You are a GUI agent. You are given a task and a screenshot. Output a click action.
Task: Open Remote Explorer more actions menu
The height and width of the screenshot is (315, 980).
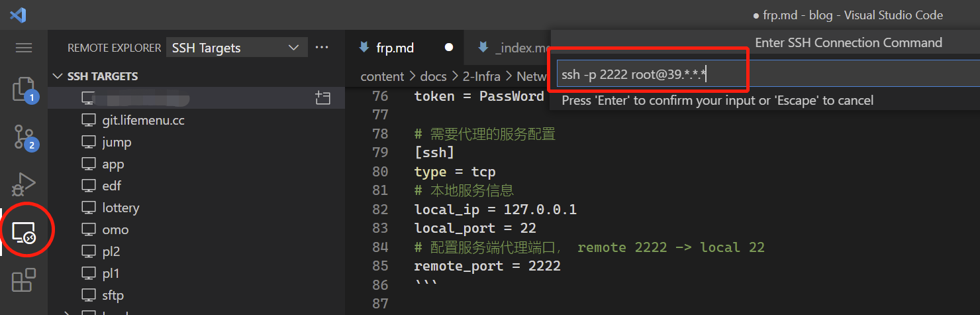[x=322, y=48]
